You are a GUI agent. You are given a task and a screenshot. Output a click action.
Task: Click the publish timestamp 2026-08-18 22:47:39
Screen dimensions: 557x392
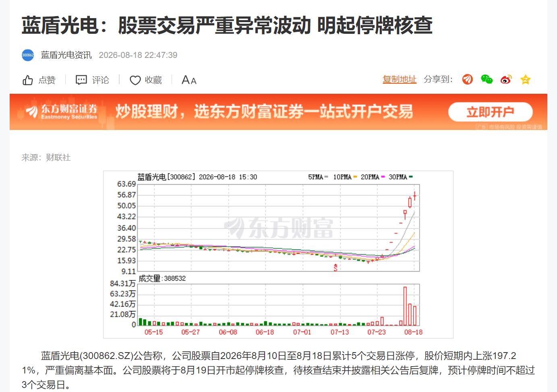point(138,55)
